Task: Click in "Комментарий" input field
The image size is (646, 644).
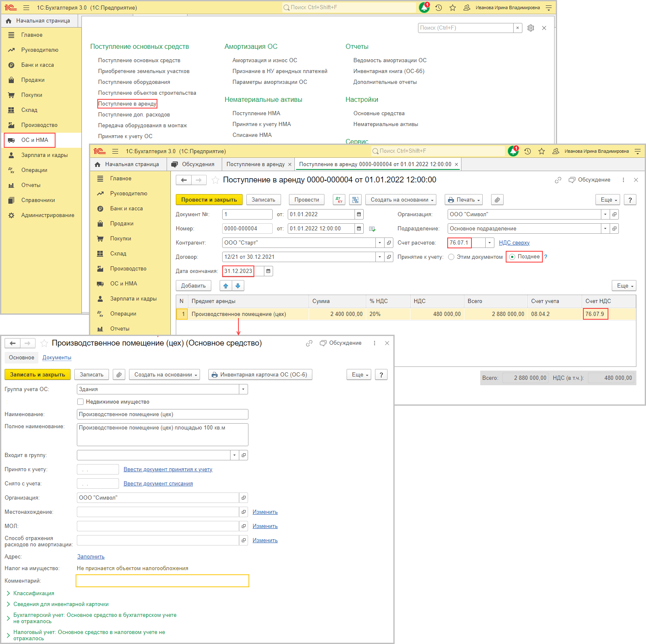Action: [162, 581]
